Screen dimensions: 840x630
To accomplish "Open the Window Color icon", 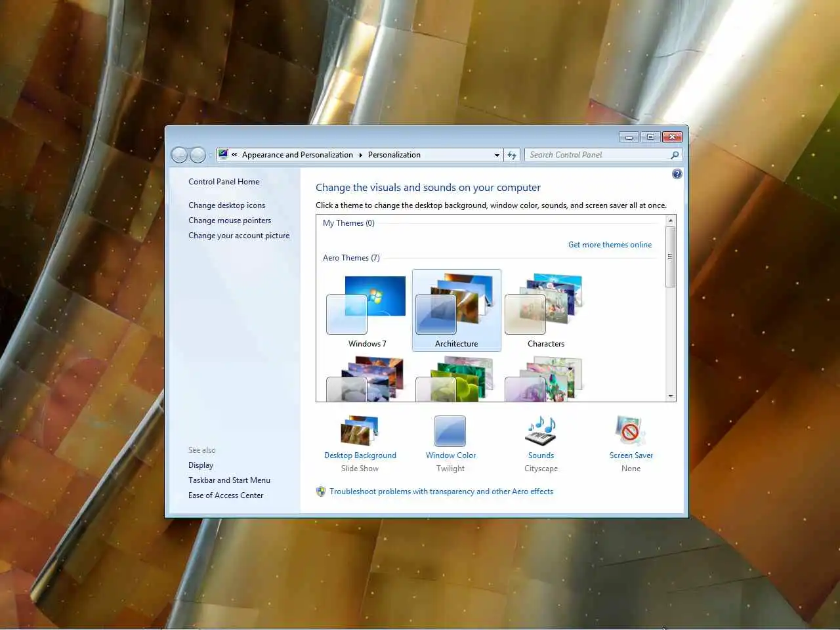I will click(450, 431).
